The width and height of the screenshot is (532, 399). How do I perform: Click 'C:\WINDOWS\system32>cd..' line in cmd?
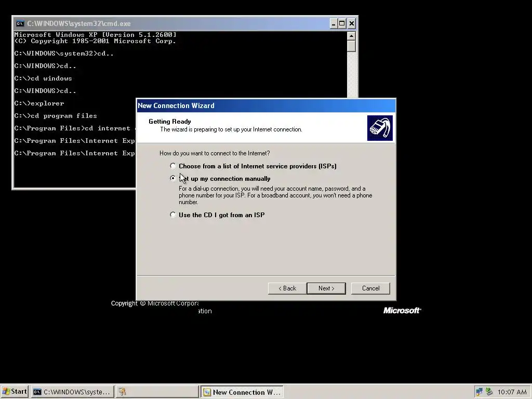[64, 54]
